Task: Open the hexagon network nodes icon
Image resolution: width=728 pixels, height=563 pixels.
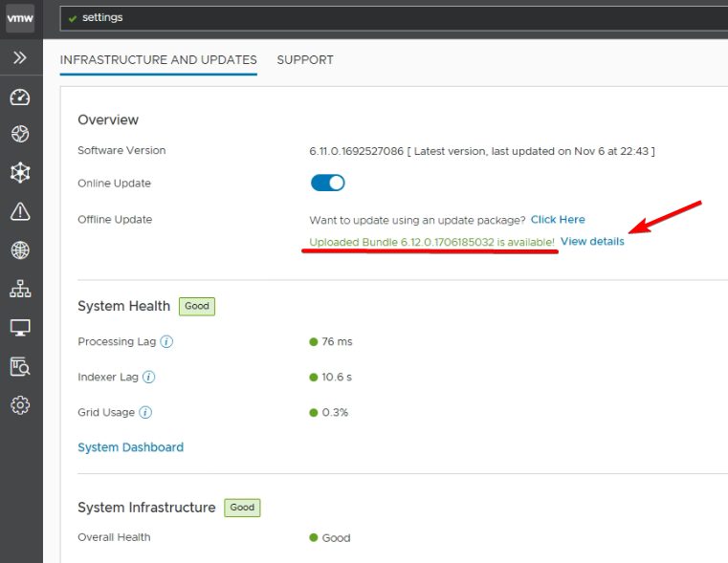Action: pyautogui.click(x=20, y=173)
